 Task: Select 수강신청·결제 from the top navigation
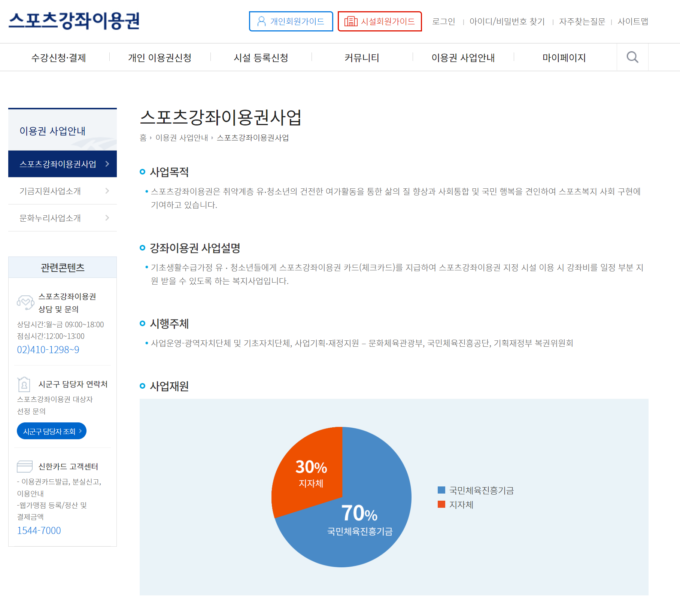tap(59, 57)
